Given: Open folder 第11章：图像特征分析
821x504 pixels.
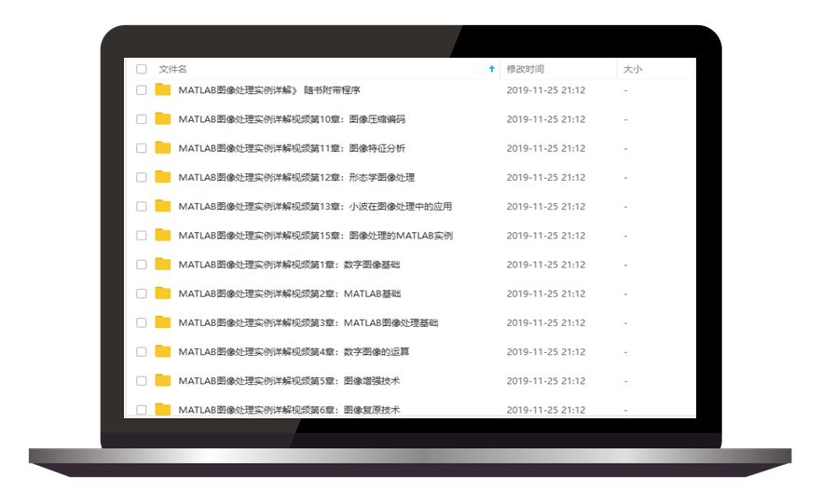Looking at the screenshot, I should coord(292,148).
